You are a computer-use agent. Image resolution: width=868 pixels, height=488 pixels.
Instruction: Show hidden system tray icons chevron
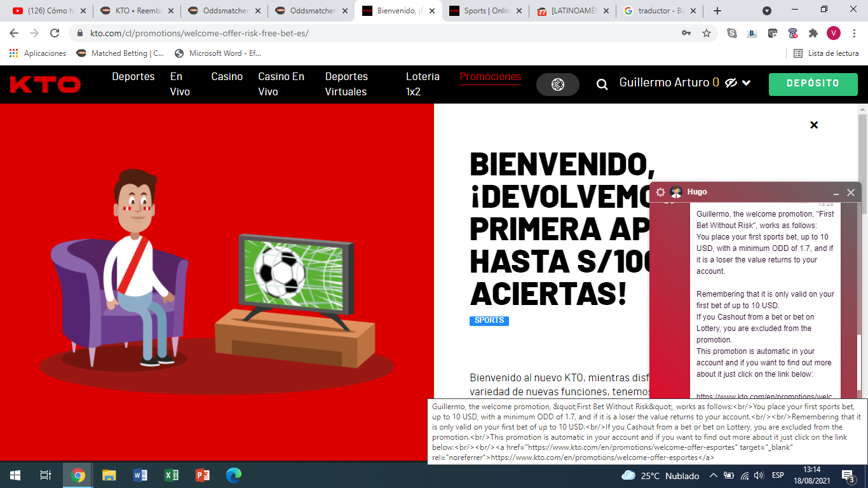(713, 475)
